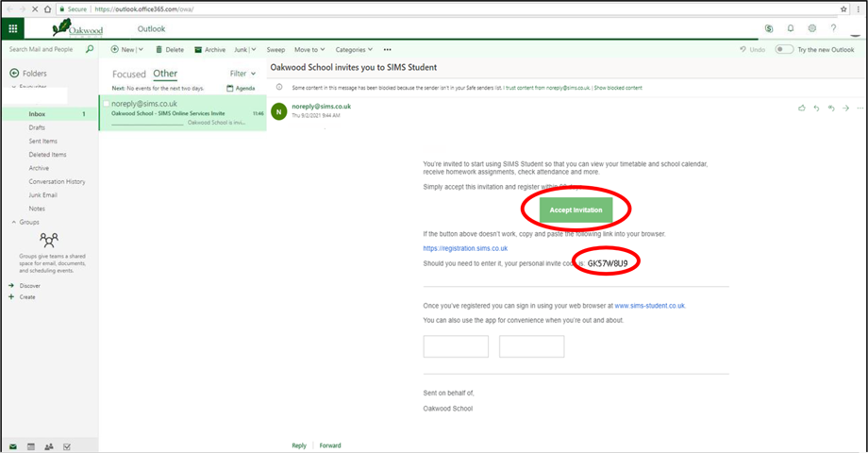Viewport: 868px width, 453px height.
Task: Click the browser home button
Action: pos(47,8)
